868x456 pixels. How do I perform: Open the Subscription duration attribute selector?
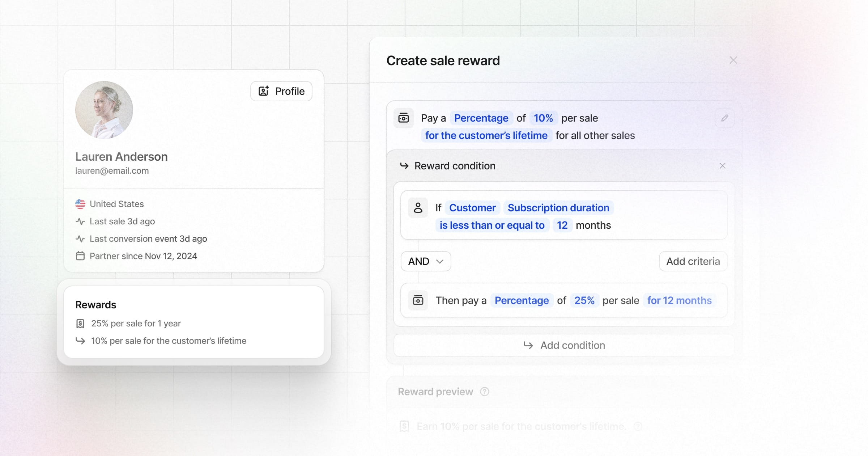[x=558, y=208]
